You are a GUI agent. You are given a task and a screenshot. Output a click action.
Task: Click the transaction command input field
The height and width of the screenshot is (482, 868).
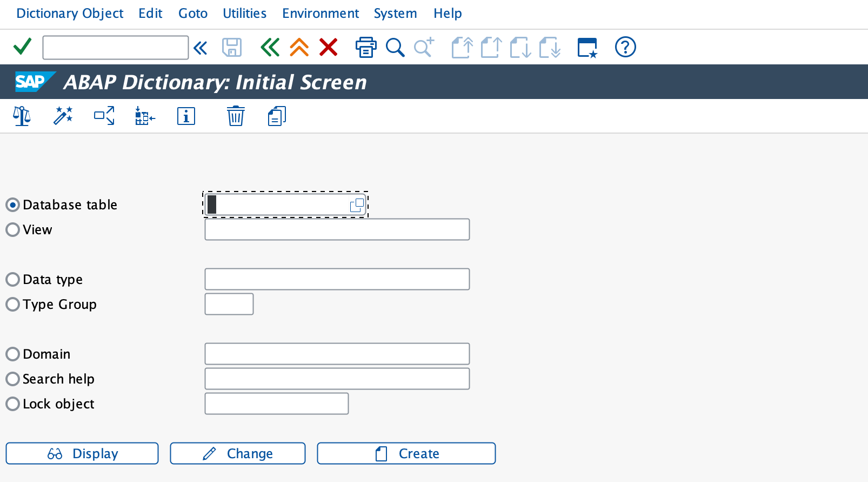point(116,48)
